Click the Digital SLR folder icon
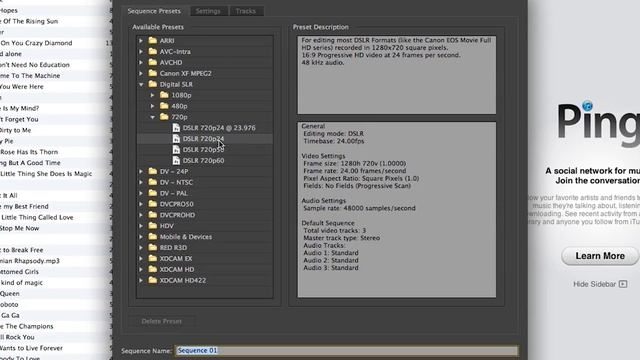This screenshot has height=360, width=640. tap(153, 84)
